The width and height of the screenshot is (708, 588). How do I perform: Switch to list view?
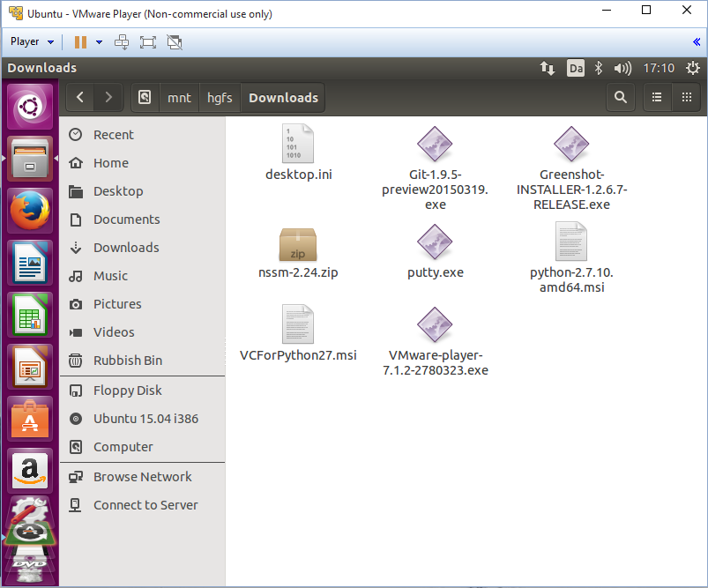[656, 98]
